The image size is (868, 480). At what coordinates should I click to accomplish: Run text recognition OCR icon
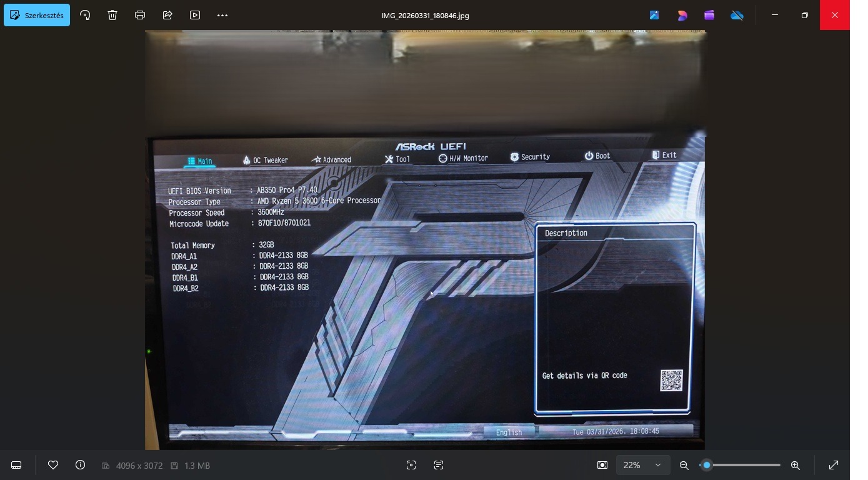point(439,465)
